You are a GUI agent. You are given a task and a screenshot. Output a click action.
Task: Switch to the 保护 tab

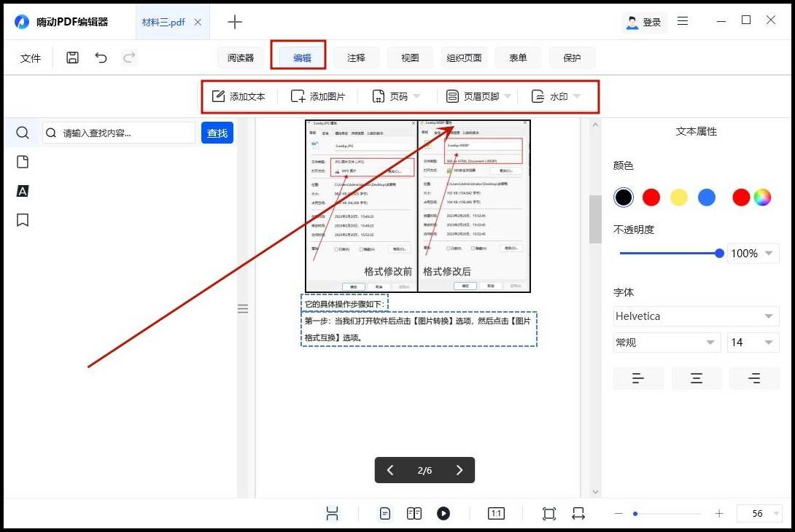(x=572, y=58)
